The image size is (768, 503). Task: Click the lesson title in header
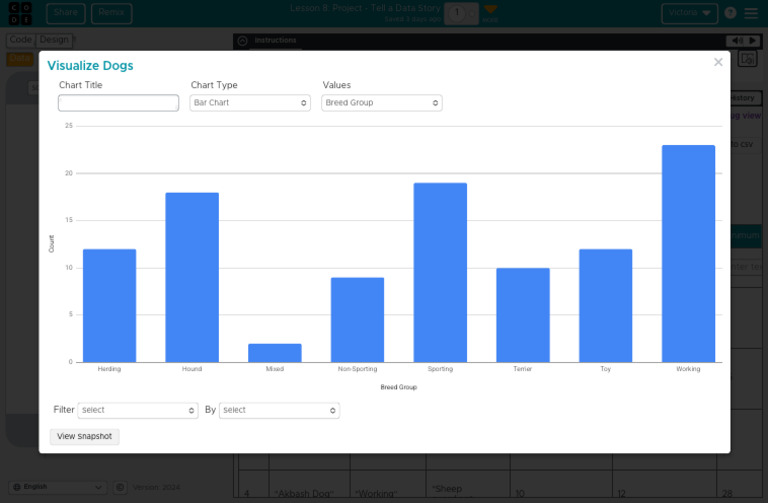point(365,8)
